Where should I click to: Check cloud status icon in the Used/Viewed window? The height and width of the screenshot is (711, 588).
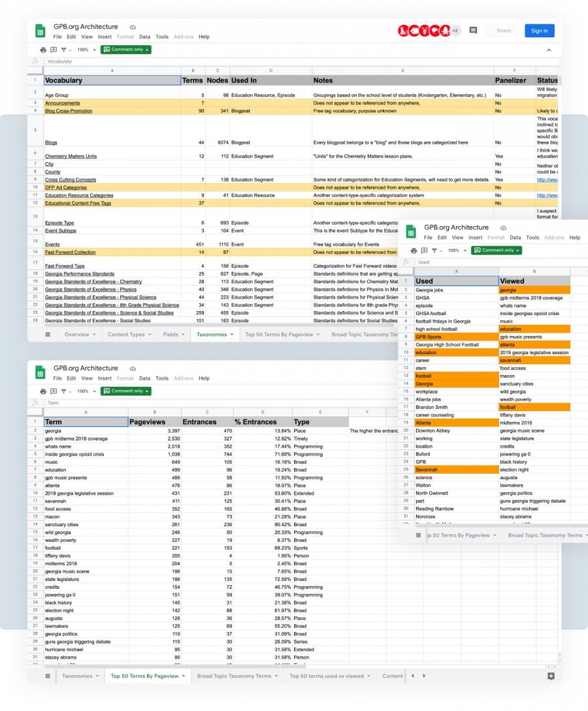[x=503, y=228]
